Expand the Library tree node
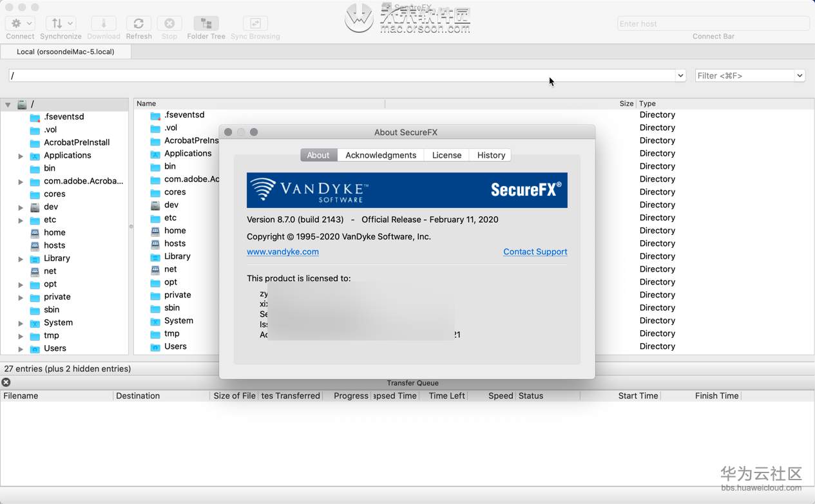Viewport: 815px width, 504px height. click(x=21, y=259)
